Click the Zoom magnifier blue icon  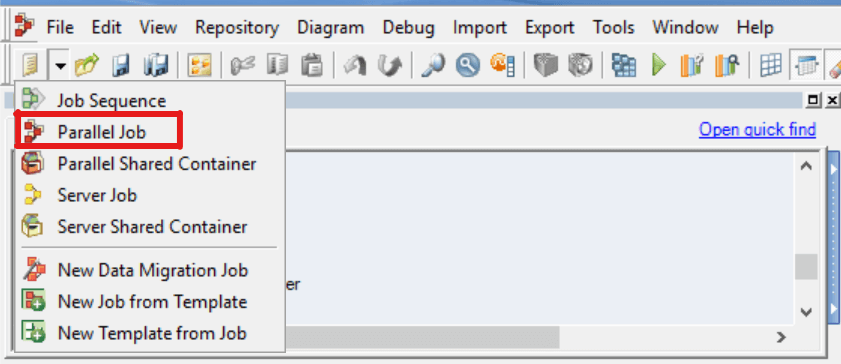[x=468, y=66]
